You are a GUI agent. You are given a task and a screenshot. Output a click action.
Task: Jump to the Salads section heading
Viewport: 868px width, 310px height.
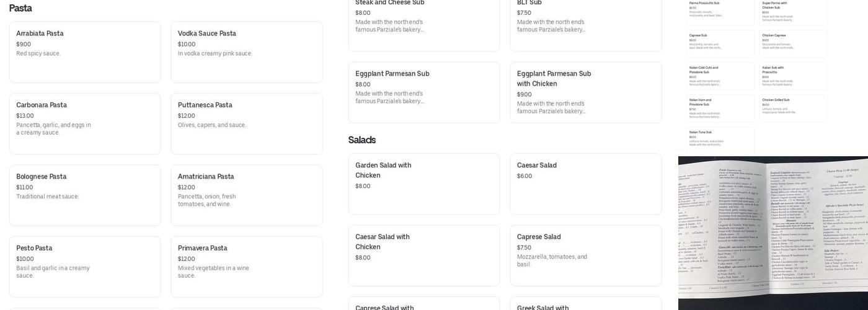pyautogui.click(x=362, y=140)
